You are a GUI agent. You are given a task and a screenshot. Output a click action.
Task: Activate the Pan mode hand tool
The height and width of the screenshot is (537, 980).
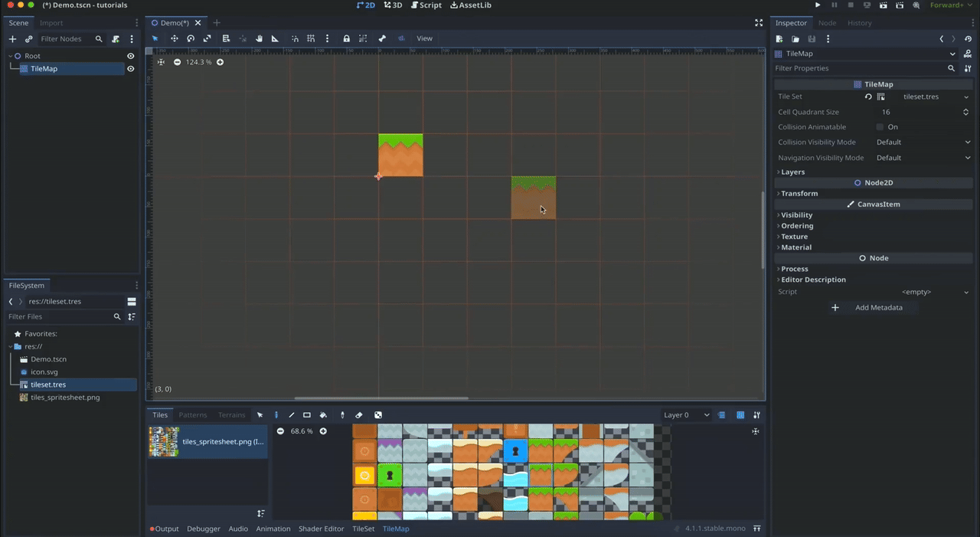(259, 38)
